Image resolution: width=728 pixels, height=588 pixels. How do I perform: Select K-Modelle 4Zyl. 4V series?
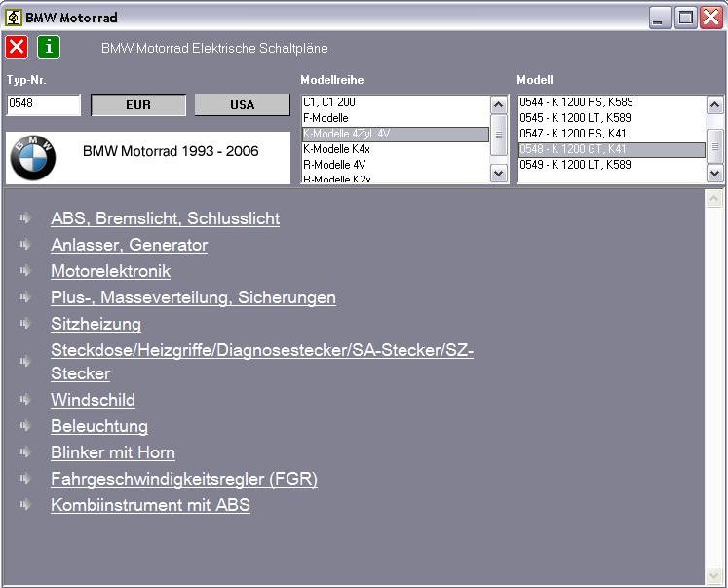(x=396, y=134)
